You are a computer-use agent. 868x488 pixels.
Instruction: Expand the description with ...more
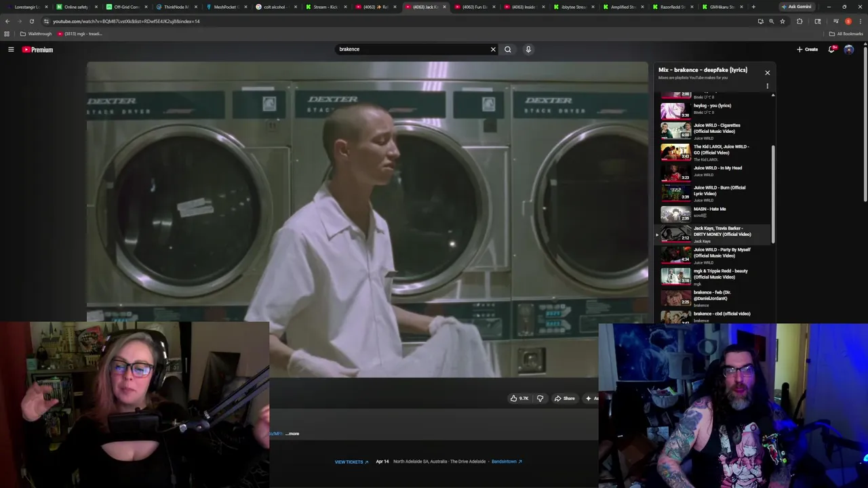[292, 434]
